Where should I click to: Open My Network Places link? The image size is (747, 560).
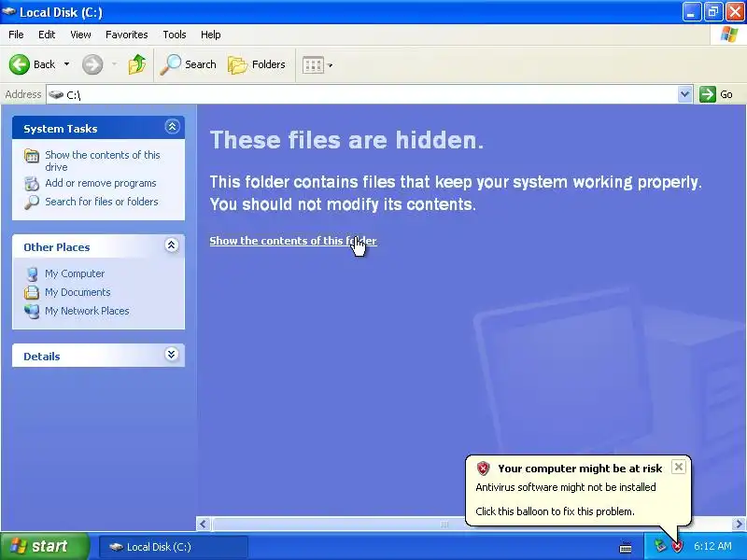click(87, 311)
